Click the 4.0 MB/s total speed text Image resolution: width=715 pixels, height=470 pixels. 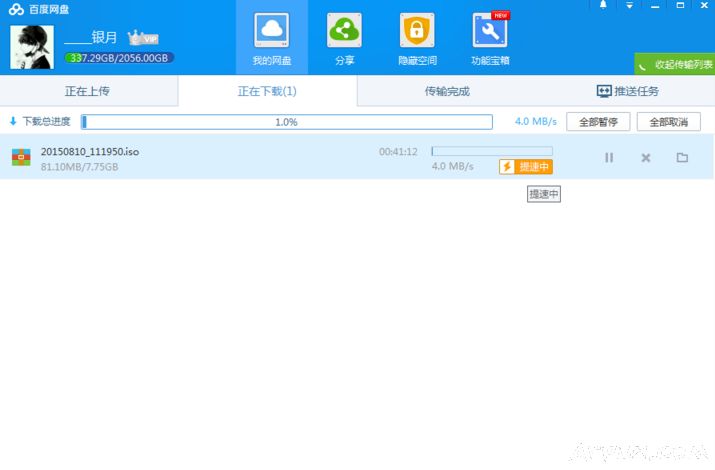[x=536, y=121]
